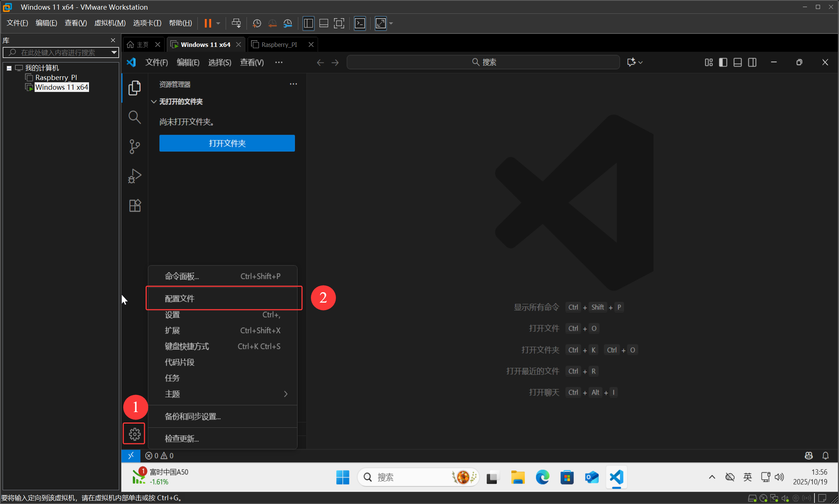Image resolution: width=839 pixels, height=504 pixels.
Task: Open VMware stretch mode dropdown arrow
Action: [391, 23]
